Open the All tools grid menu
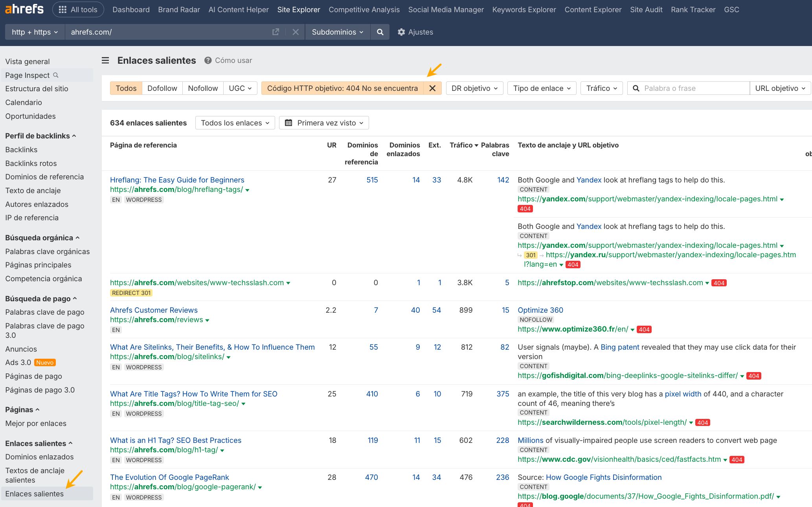The width and height of the screenshot is (812, 507). click(78, 9)
